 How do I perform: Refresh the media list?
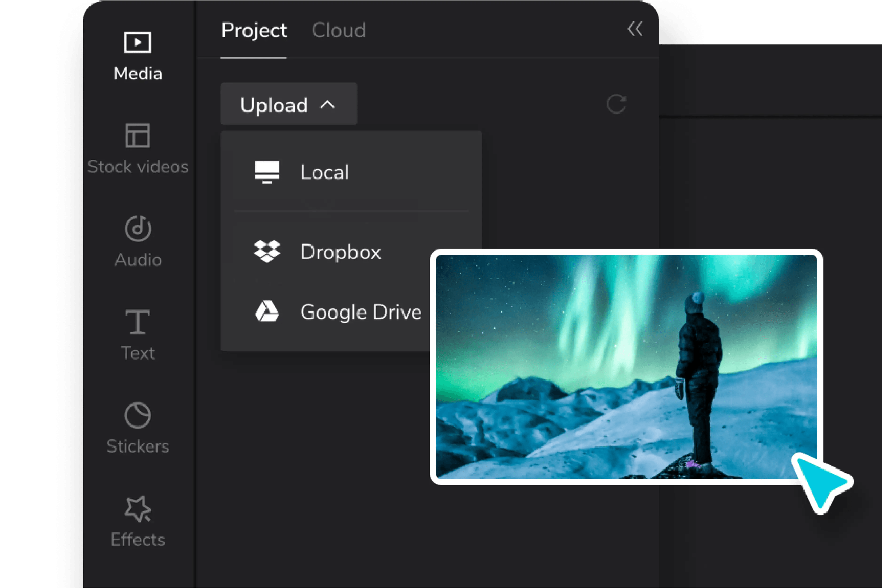[616, 104]
